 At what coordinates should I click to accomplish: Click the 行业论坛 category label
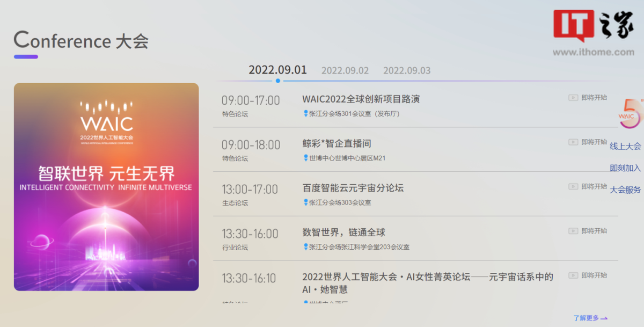[x=235, y=248]
